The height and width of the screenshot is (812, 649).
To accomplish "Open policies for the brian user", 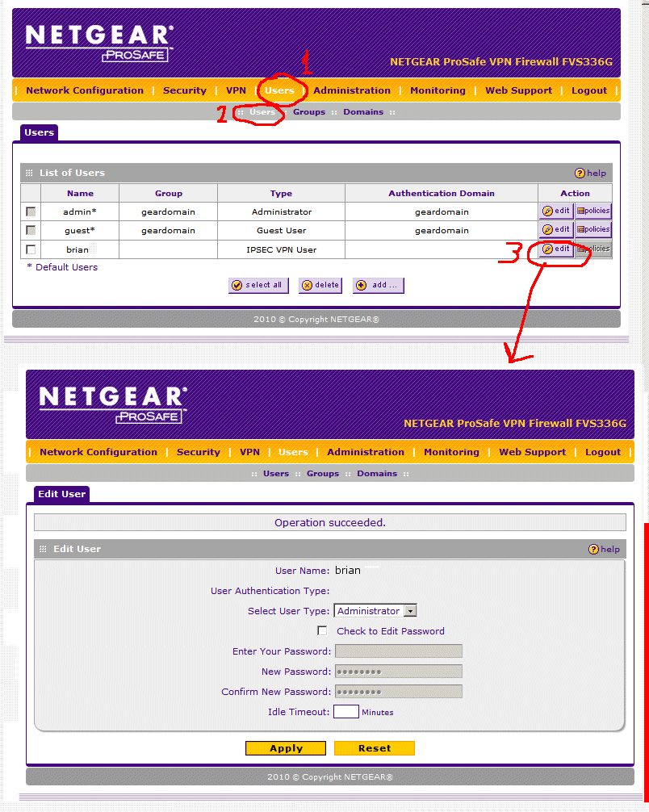I will (x=593, y=249).
